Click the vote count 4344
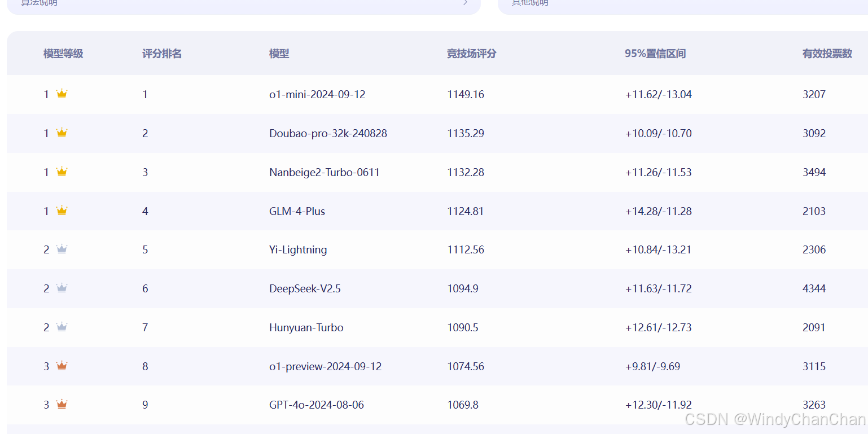Viewport: 868px width, 434px height. pyautogui.click(x=814, y=288)
